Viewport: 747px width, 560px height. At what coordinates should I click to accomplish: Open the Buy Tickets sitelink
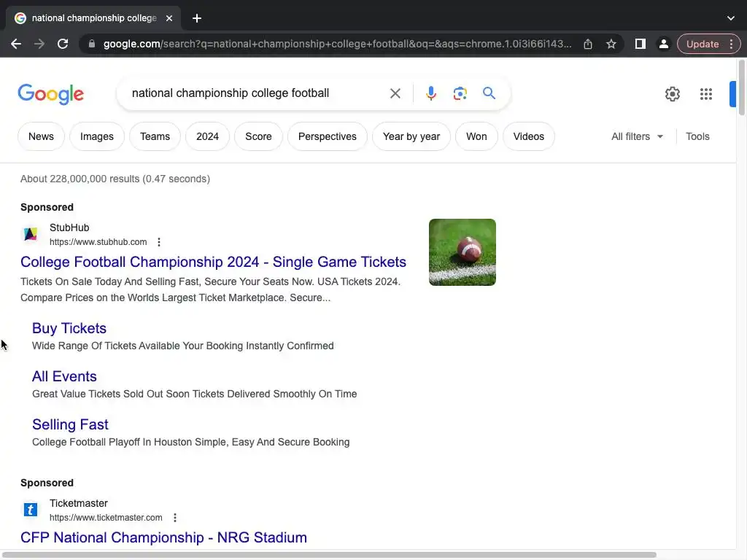(69, 328)
